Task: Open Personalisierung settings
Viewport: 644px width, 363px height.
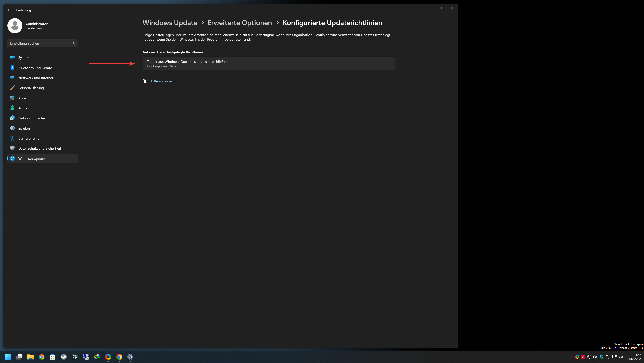Action: 31,88
